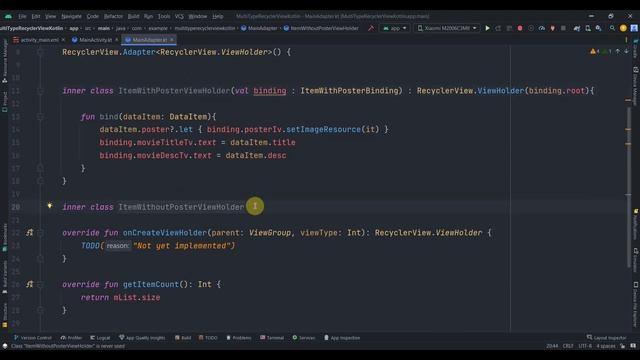Open the VCS menu
640x360 pixels.
[179, 16]
